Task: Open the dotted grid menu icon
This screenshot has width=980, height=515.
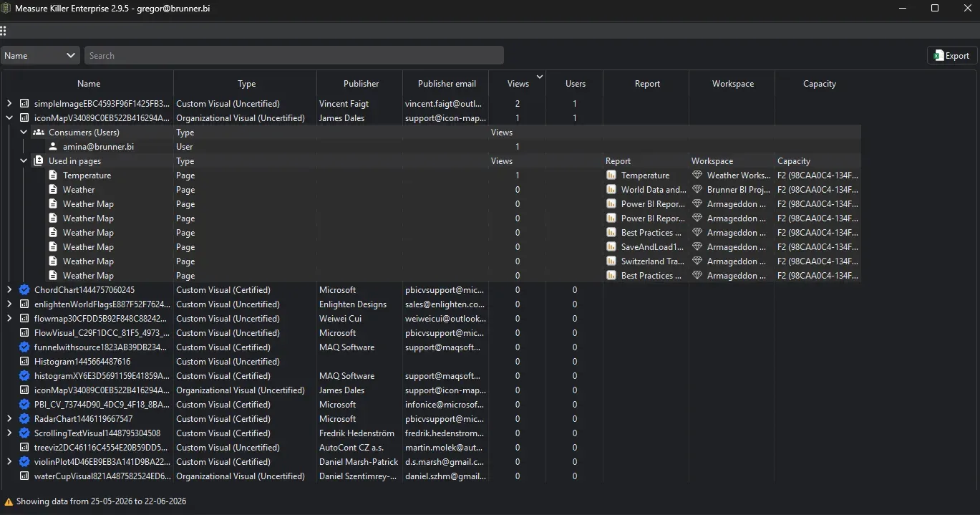Action: coord(4,31)
